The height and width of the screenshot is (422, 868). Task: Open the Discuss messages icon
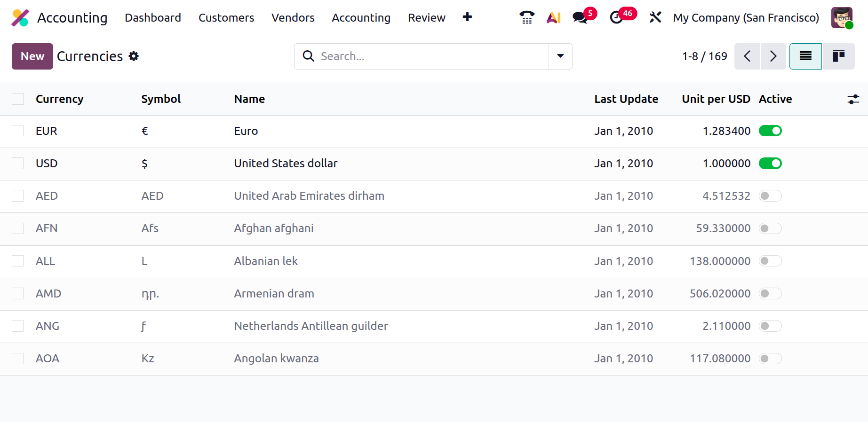580,18
